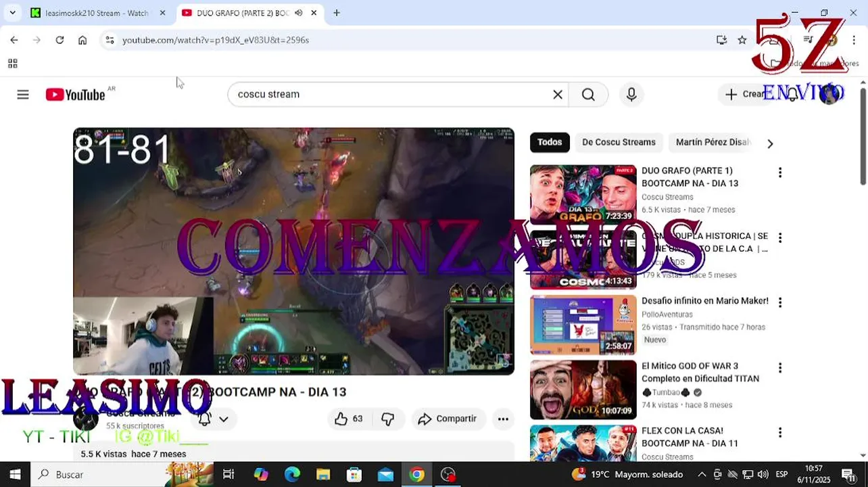The image size is (868, 487).
Task: Select the Todos filter chip
Action: (550, 142)
